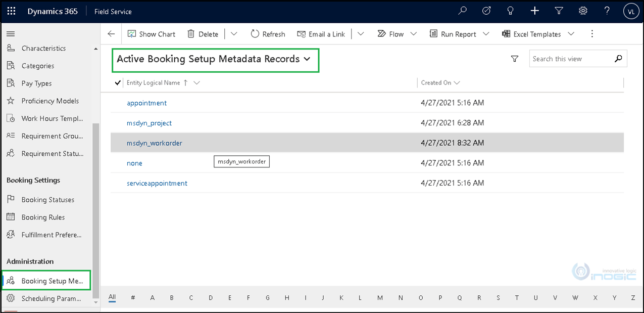Viewport: 644px width, 313px height.
Task: Go back with the left arrow
Action: [x=111, y=34]
